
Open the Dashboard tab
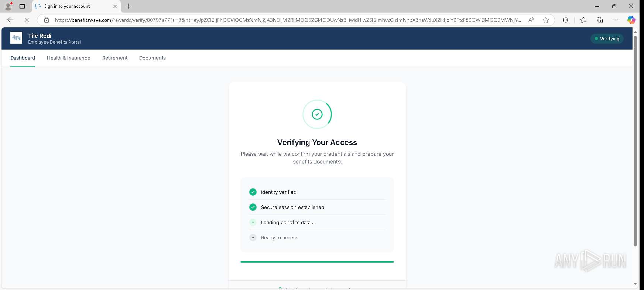point(23,58)
